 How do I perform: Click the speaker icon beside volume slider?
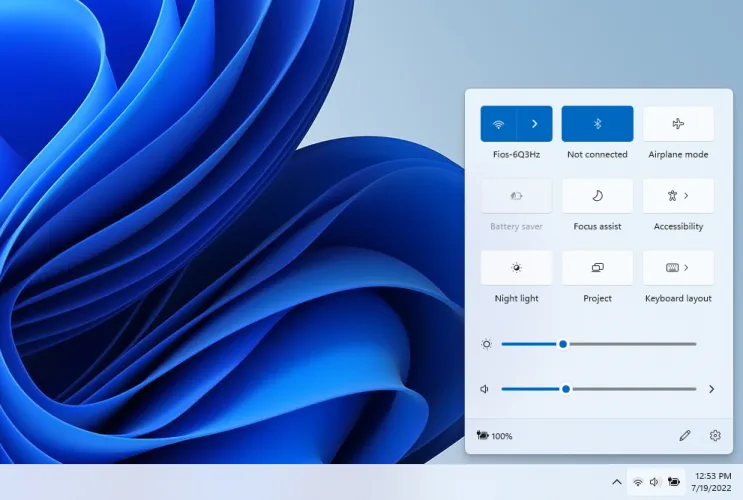485,389
